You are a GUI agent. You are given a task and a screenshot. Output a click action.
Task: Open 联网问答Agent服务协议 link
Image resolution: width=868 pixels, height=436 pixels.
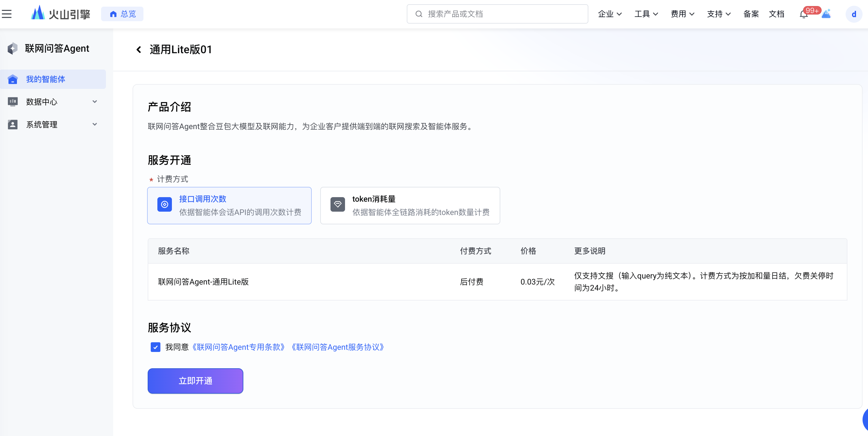(x=338, y=347)
